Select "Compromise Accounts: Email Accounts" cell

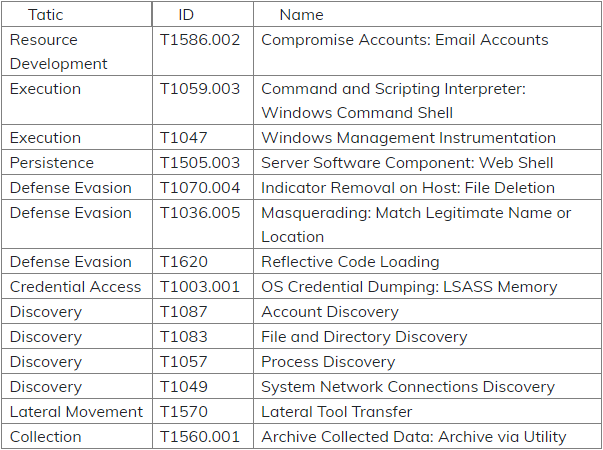(404, 40)
